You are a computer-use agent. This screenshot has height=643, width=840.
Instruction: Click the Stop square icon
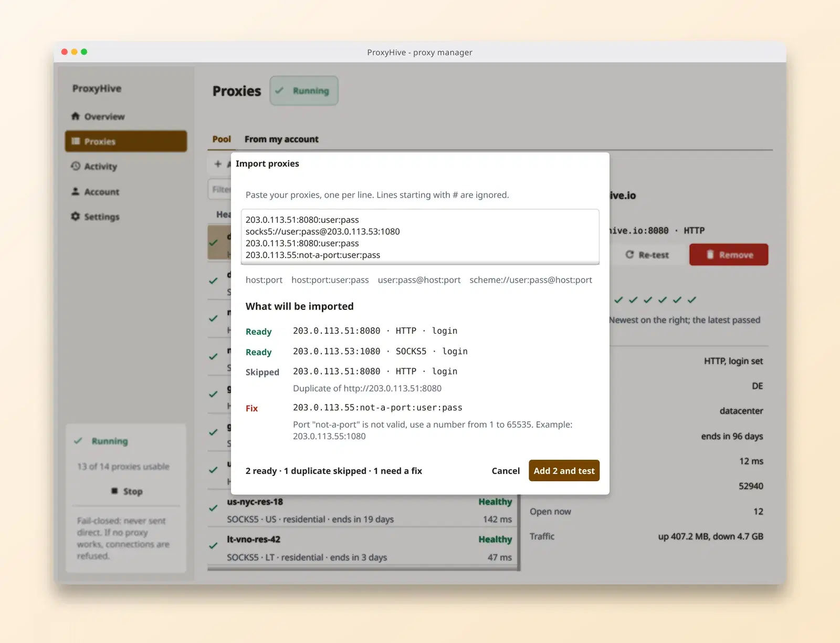(114, 491)
